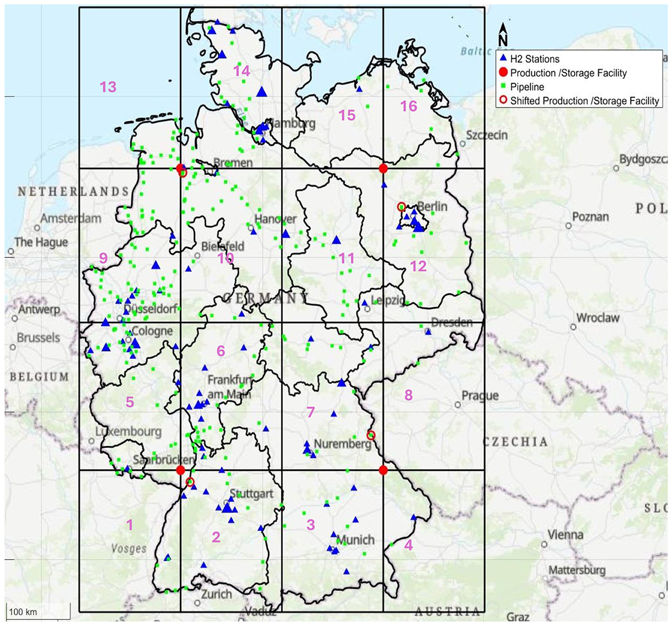
Task: Select grid cell number 13
Action: [108, 87]
